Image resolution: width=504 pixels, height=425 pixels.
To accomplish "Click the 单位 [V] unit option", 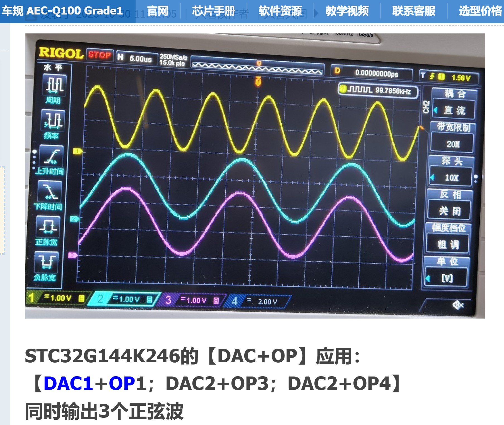I will (446, 272).
